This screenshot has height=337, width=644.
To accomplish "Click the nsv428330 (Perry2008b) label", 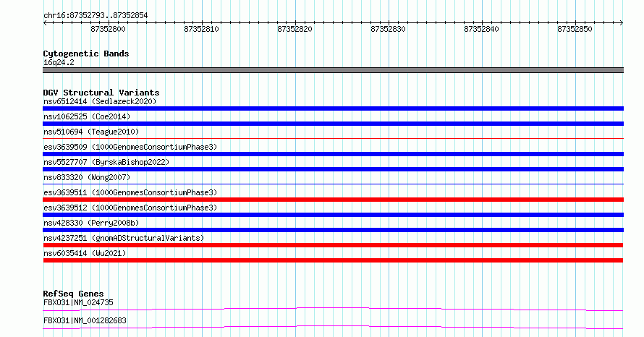I will (x=91, y=223).
